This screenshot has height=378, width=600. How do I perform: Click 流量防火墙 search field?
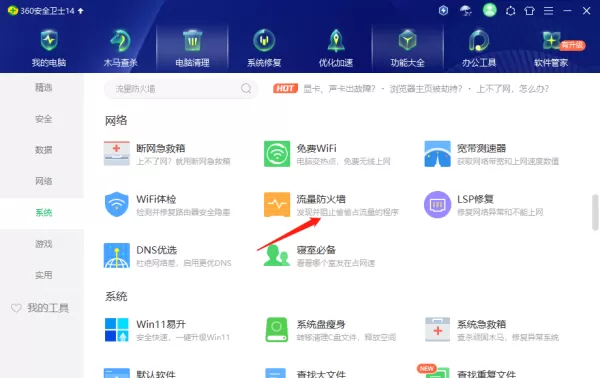pos(181,89)
